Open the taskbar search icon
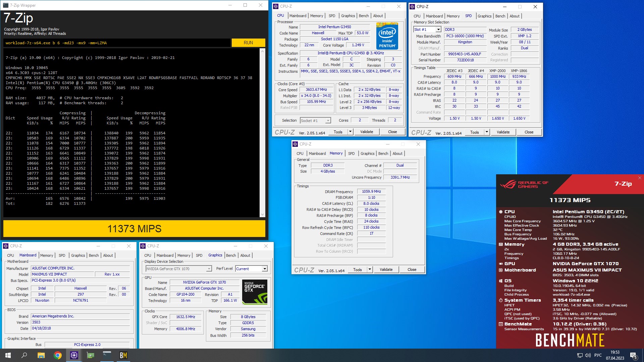The image size is (644, 362). [24, 355]
